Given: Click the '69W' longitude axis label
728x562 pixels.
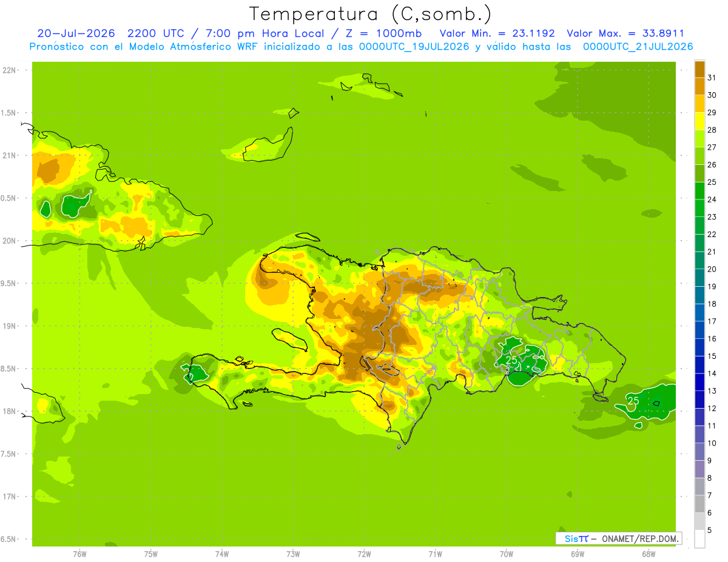Looking at the screenshot, I should 577,554.
